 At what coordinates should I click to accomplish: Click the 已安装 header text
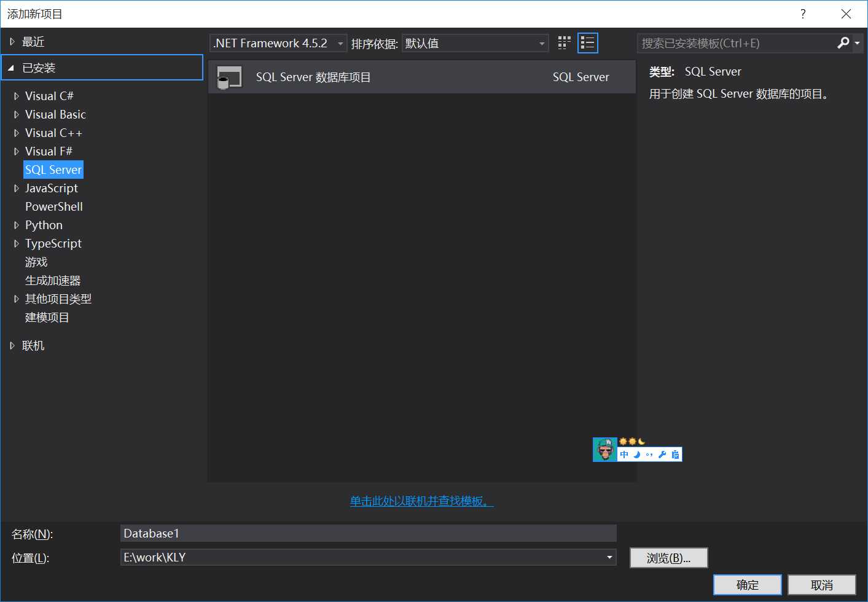(x=39, y=68)
